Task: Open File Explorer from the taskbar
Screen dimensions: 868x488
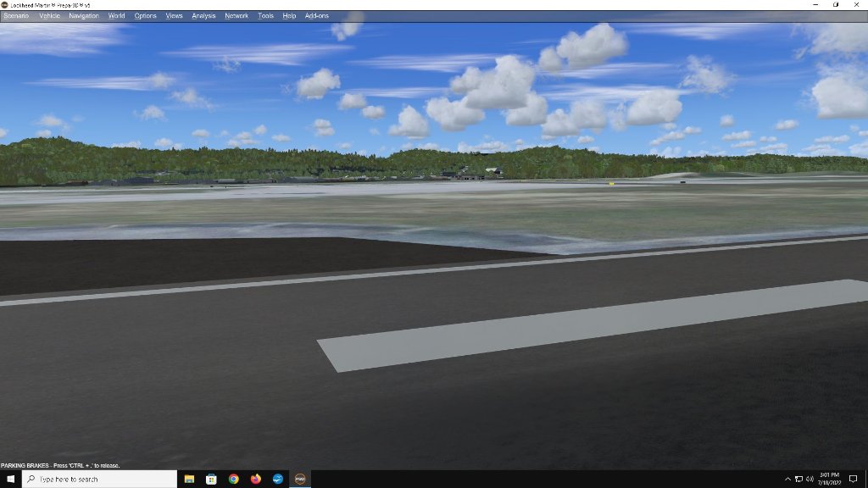Action: (189, 479)
